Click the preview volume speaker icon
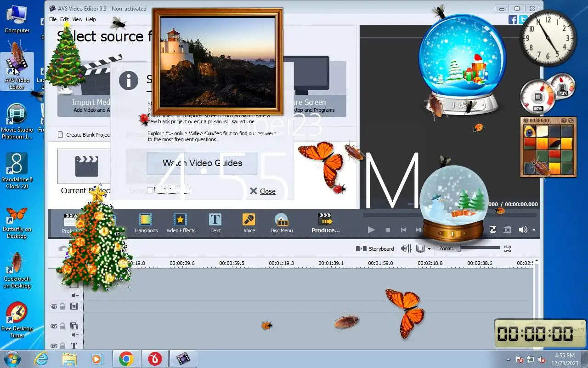588x368 pixels. click(523, 230)
